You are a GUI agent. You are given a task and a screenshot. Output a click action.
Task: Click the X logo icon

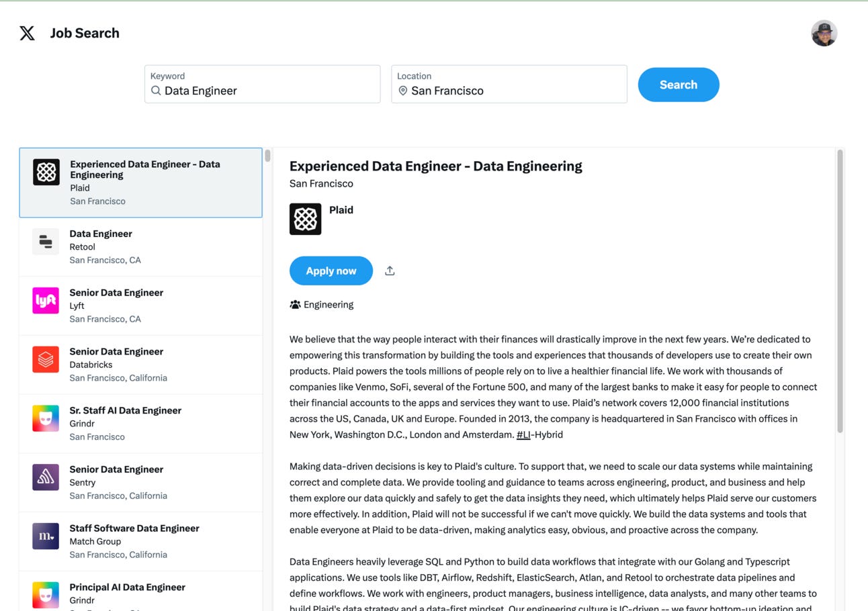click(27, 33)
